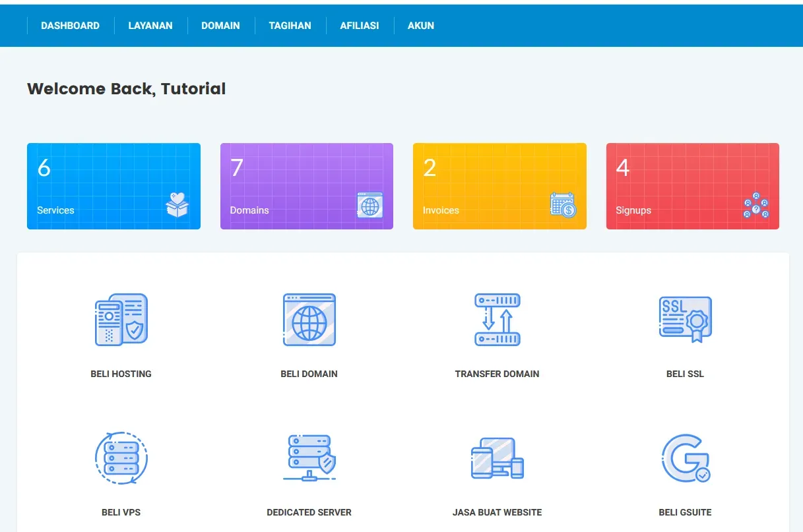Viewport: 803px width, 532px height.
Task: Select the Dedicated Server shield icon
Action: [309, 458]
